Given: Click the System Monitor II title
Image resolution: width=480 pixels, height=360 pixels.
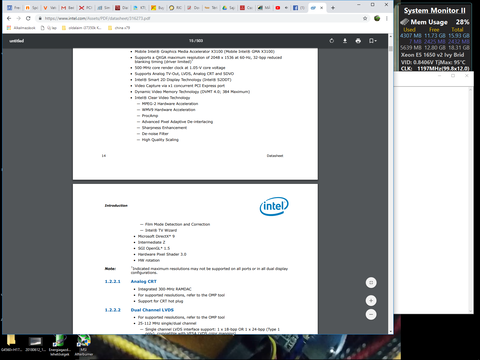Looking at the screenshot, I should click(435, 11).
